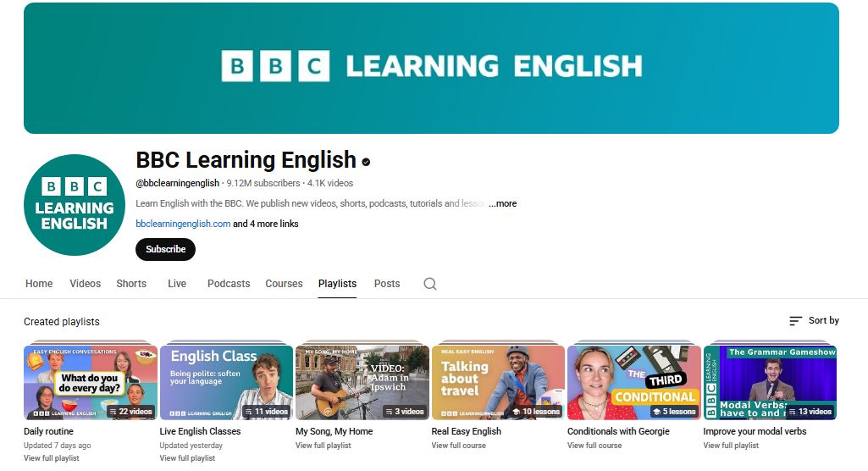Expand channel description with ...more

(x=502, y=203)
